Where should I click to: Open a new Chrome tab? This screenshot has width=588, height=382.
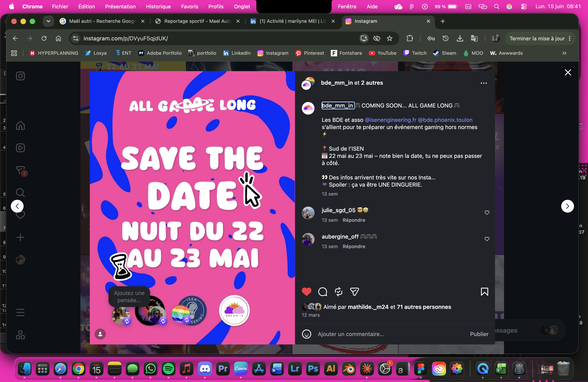point(443,21)
